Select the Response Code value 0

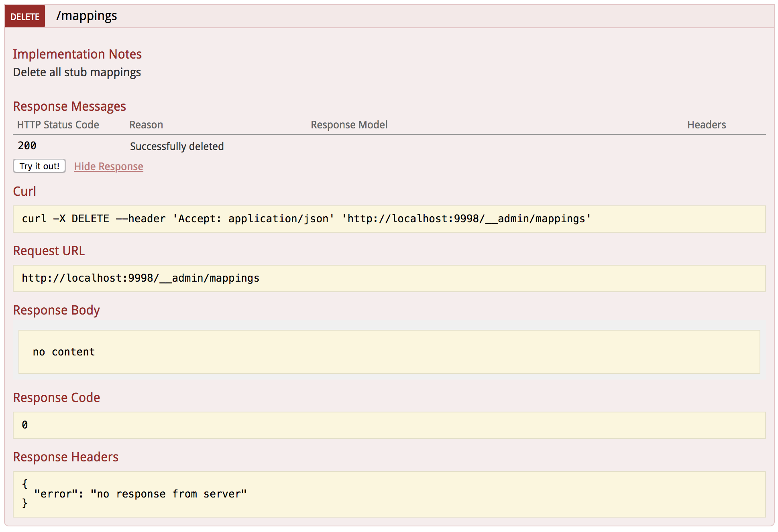click(25, 424)
